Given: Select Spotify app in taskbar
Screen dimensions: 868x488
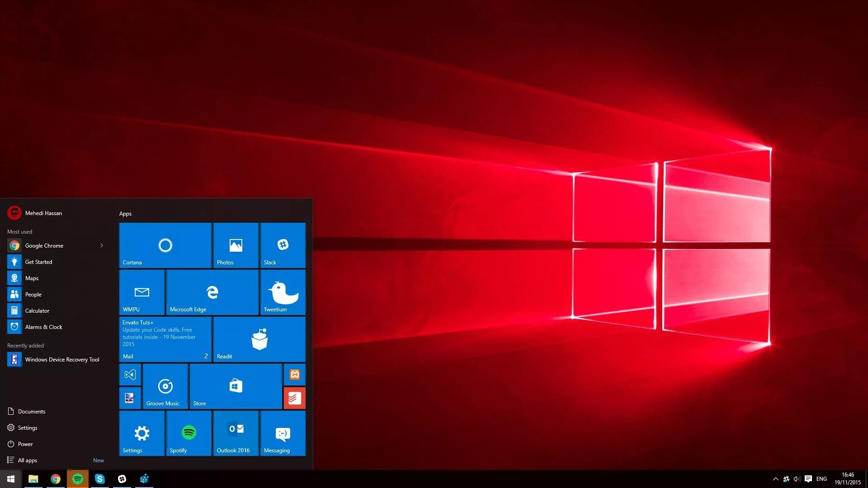Looking at the screenshot, I should tap(76, 479).
